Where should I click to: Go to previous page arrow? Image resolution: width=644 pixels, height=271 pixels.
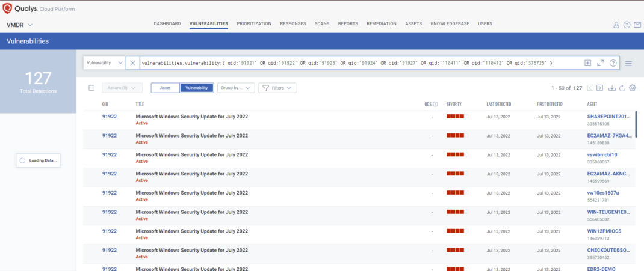[x=590, y=88]
